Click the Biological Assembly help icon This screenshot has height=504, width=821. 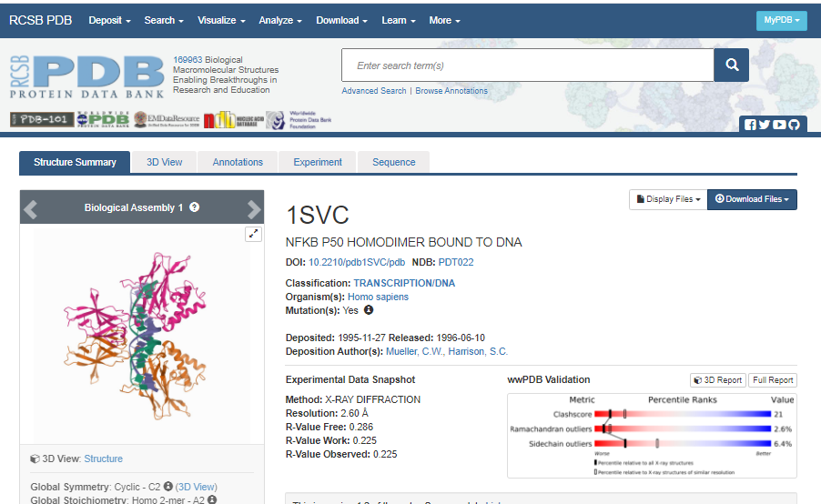(x=195, y=207)
